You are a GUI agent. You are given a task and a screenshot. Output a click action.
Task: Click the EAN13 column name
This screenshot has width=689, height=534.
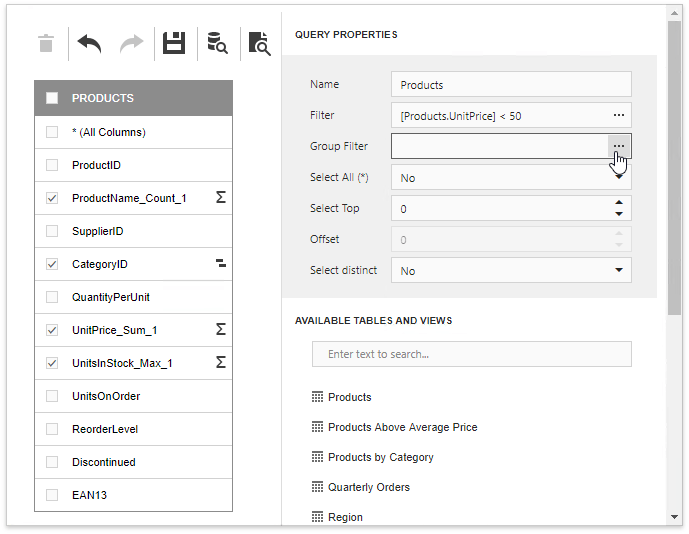pos(89,495)
